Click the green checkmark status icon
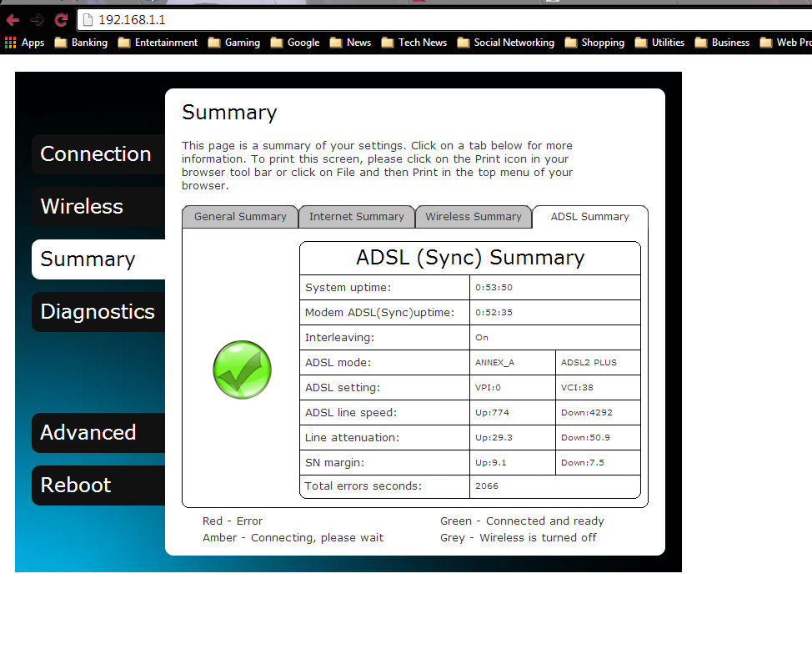 click(x=242, y=370)
